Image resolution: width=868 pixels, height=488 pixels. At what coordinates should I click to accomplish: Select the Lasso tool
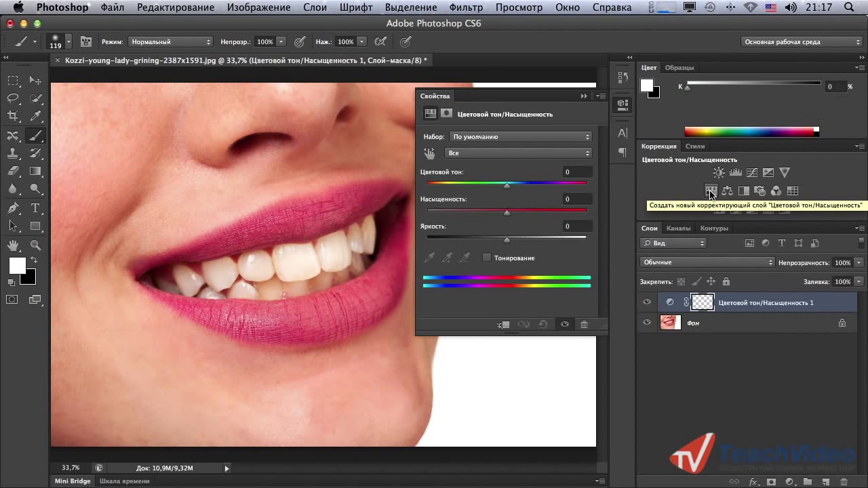pyautogui.click(x=13, y=98)
